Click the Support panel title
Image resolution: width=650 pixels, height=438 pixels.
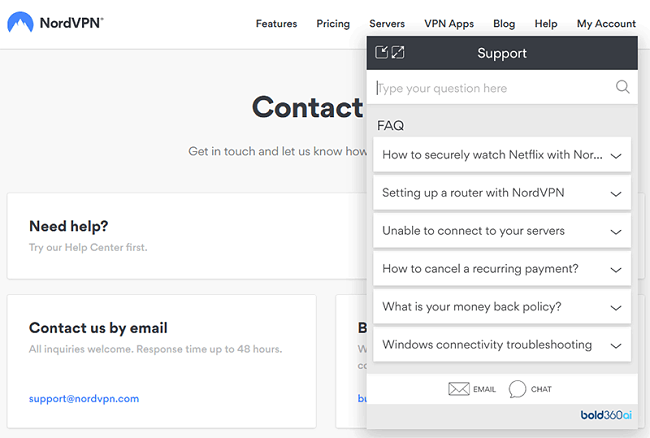coord(502,53)
